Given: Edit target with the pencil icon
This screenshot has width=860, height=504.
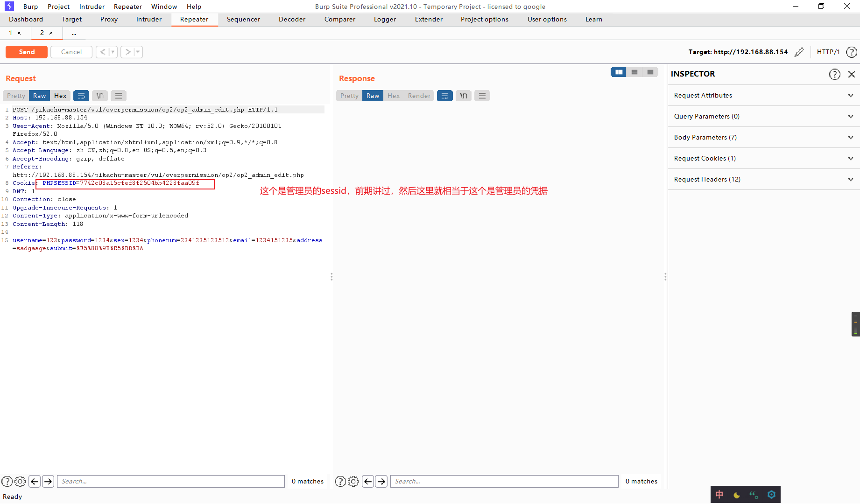Looking at the screenshot, I should tap(799, 52).
